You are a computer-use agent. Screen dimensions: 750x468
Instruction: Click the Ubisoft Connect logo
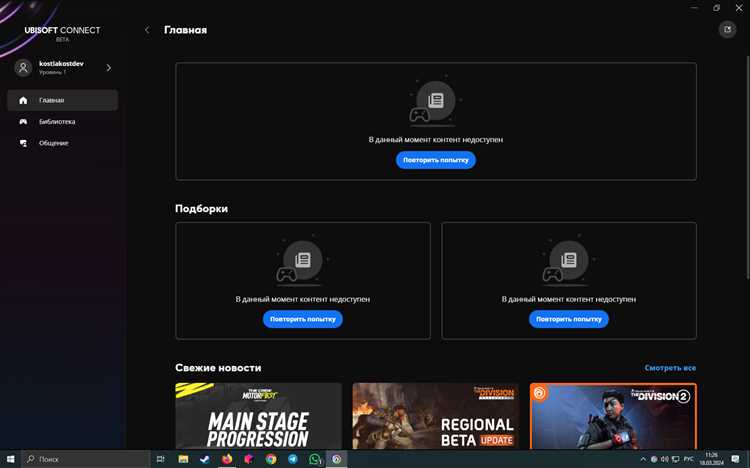click(x=62, y=33)
